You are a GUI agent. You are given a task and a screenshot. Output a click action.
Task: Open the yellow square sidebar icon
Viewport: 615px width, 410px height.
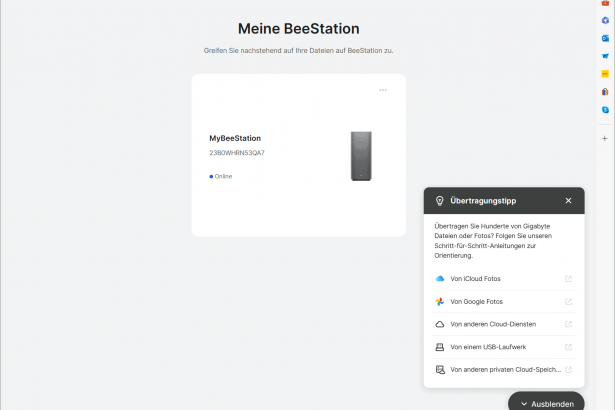coord(605,74)
